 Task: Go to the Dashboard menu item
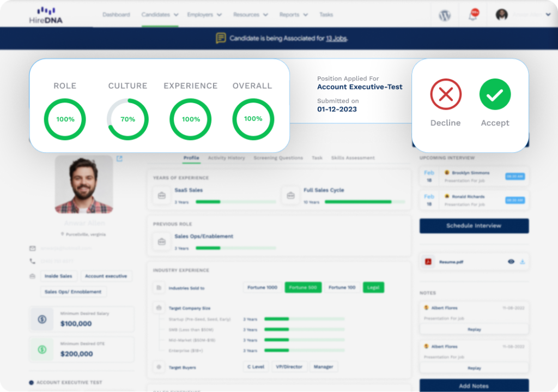[117, 15]
